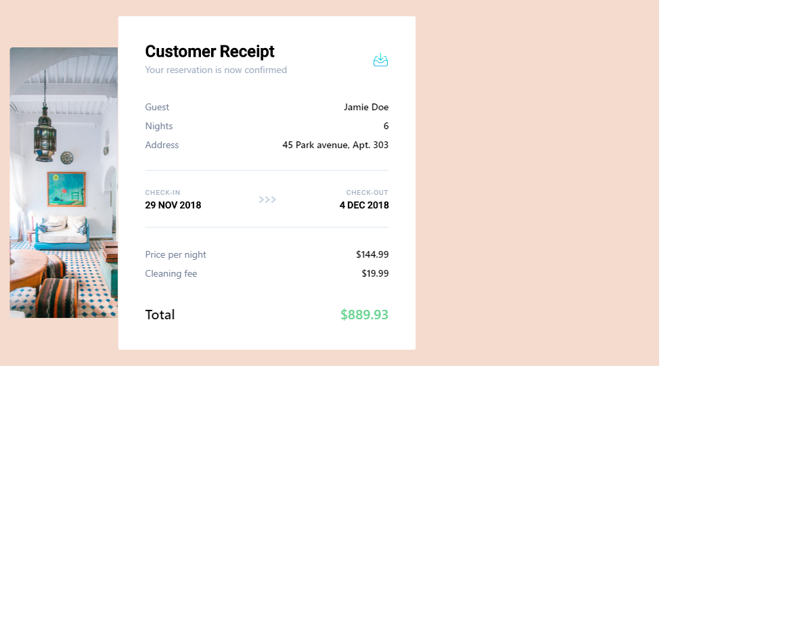Click the $144.99 price value
The width and height of the screenshot is (812, 644).
(x=372, y=254)
